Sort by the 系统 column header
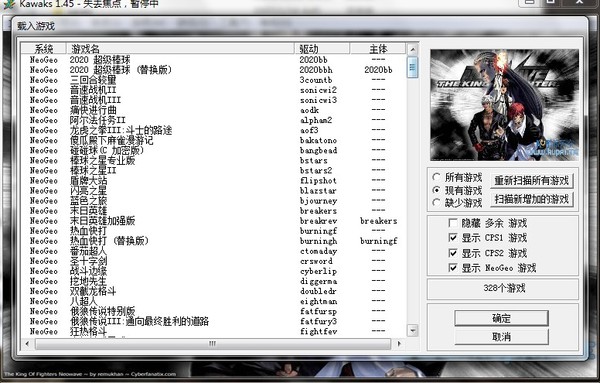The width and height of the screenshot is (600, 383). 44,49
